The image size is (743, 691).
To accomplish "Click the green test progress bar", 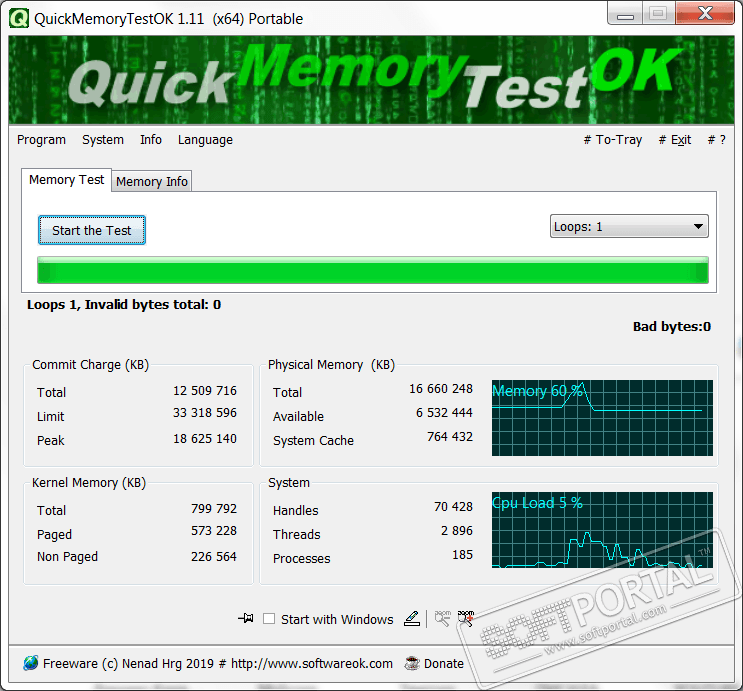I will coord(373,270).
